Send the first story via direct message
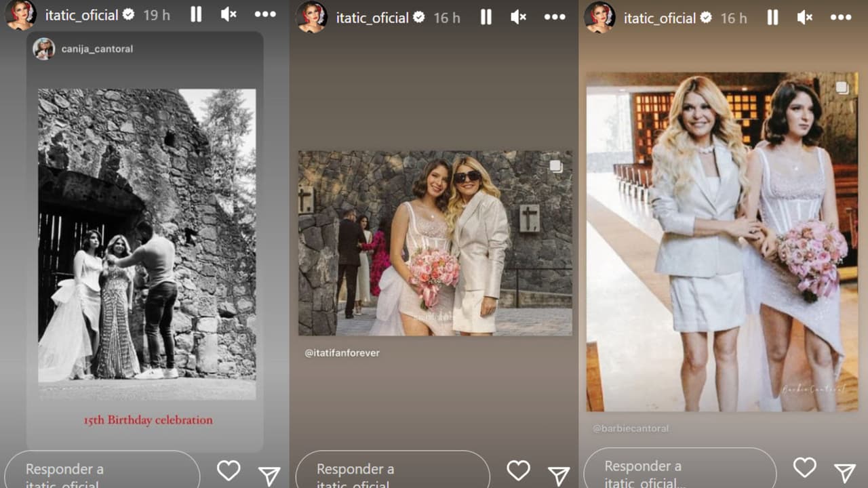This screenshot has height=488, width=868. point(269,475)
